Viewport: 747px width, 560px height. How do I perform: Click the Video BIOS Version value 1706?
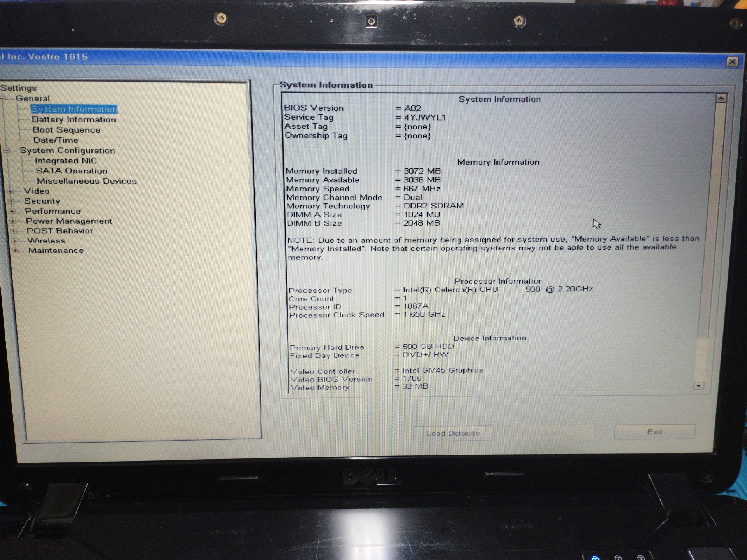pyautogui.click(x=412, y=378)
